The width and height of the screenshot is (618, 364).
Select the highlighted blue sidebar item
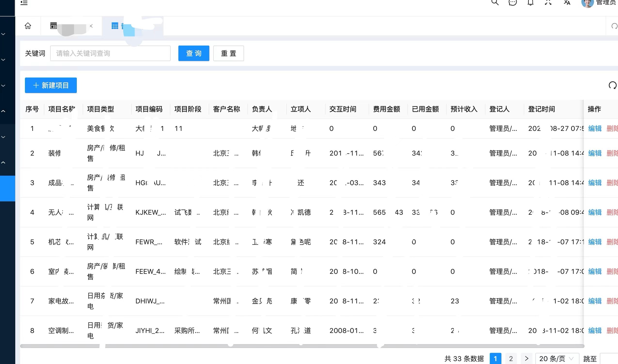pos(8,188)
